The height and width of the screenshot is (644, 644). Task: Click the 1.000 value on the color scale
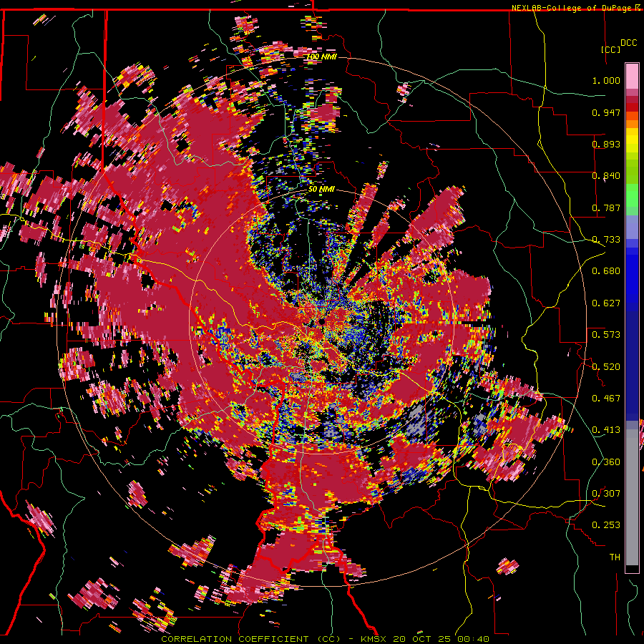tap(606, 80)
